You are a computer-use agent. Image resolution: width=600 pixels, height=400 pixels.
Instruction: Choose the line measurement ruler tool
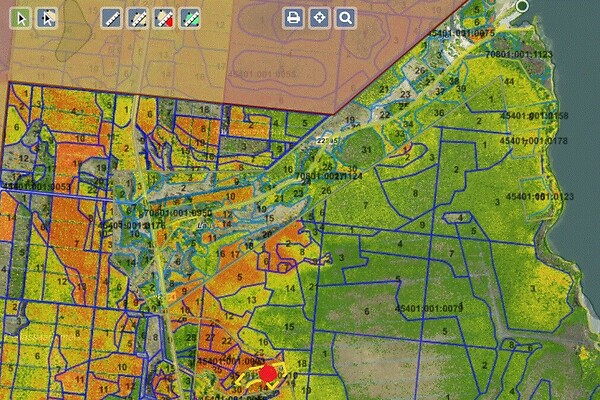[x=113, y=18]
